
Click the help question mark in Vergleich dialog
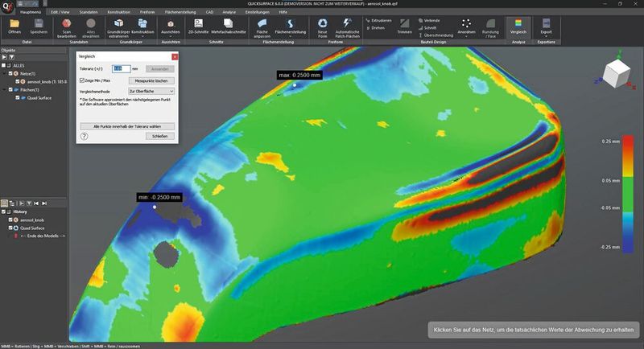coord(85,137)
